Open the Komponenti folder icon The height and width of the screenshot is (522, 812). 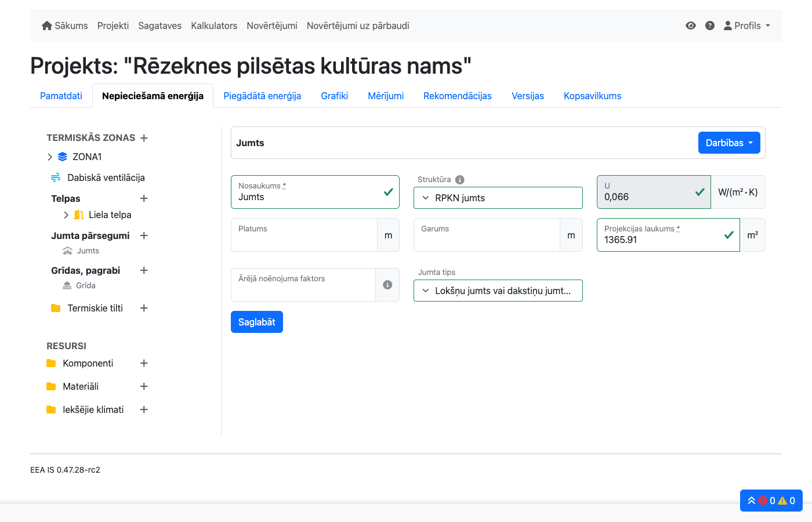51,363
